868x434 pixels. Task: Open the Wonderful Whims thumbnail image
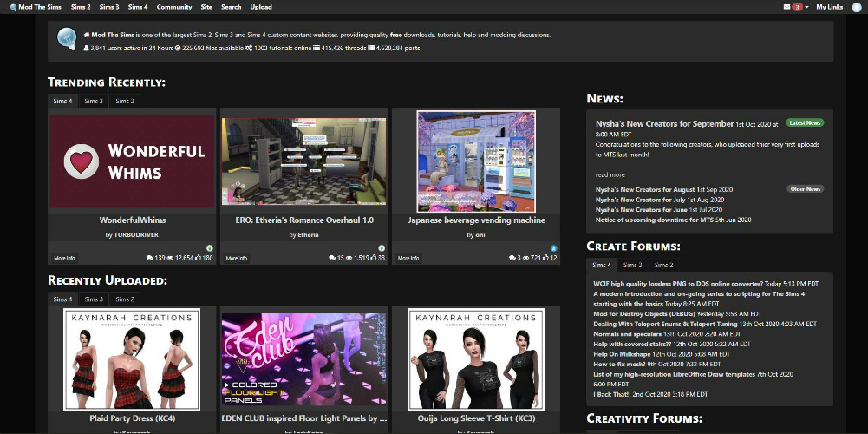click(x=132, y=161)
